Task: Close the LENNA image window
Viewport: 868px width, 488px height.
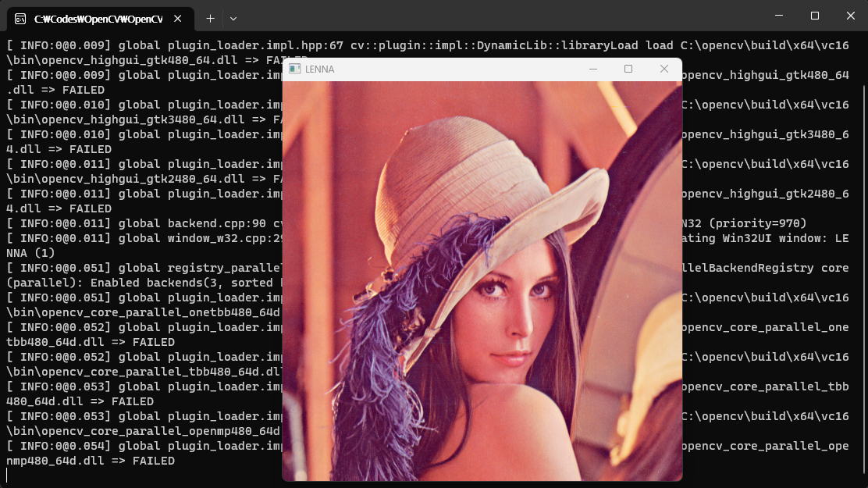Action: click(664, 69)
